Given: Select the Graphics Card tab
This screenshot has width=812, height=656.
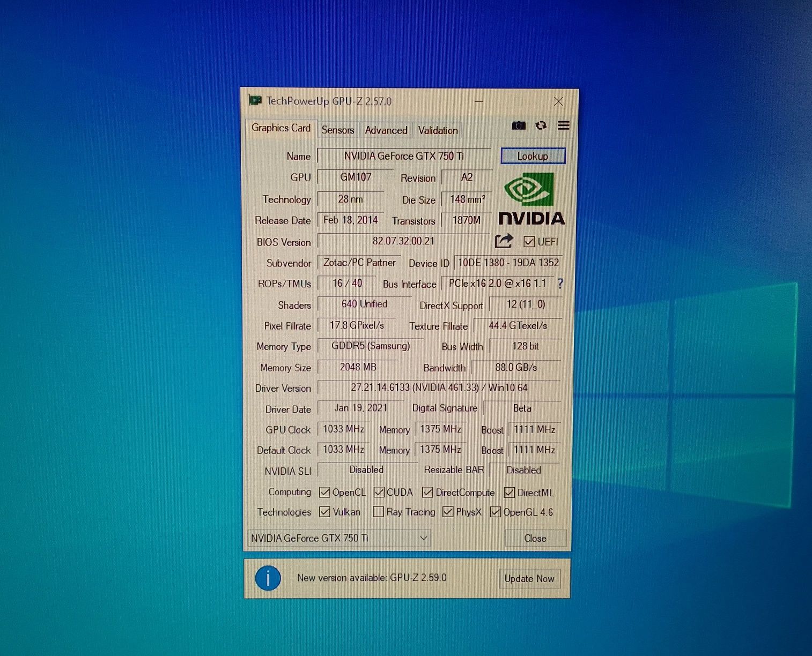Looking at the screenshot, I should (x=280, y=128).
